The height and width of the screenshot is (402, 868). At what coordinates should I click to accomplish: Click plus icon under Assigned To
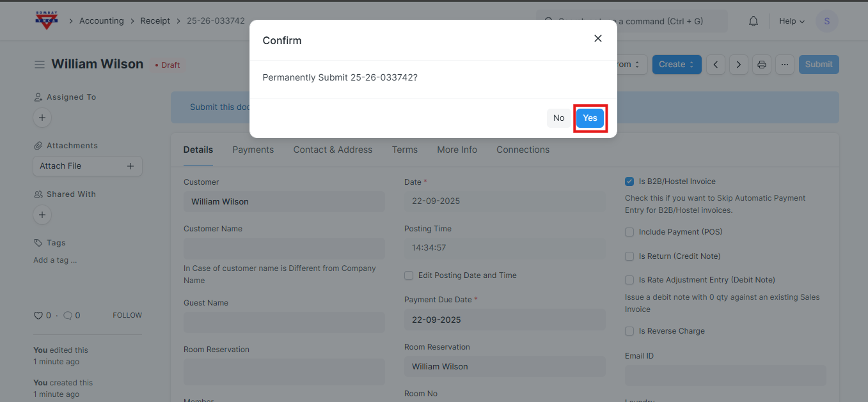coord(42,118)
